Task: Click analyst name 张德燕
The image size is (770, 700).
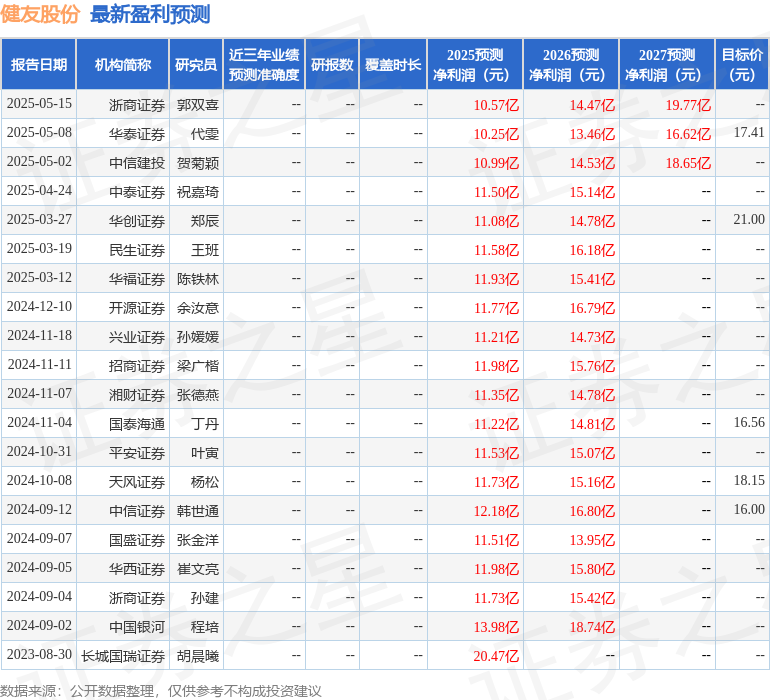Action: (197, 395)
